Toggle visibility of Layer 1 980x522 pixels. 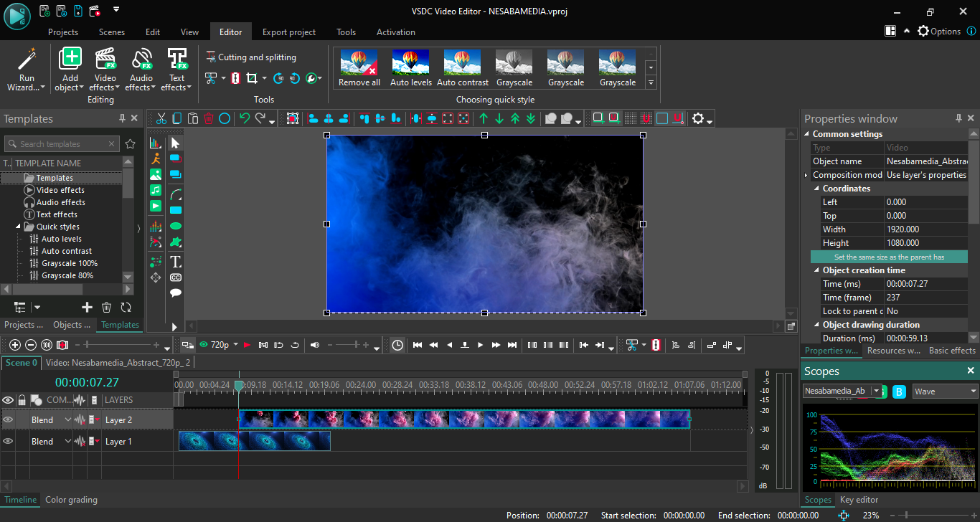[8, 442]
